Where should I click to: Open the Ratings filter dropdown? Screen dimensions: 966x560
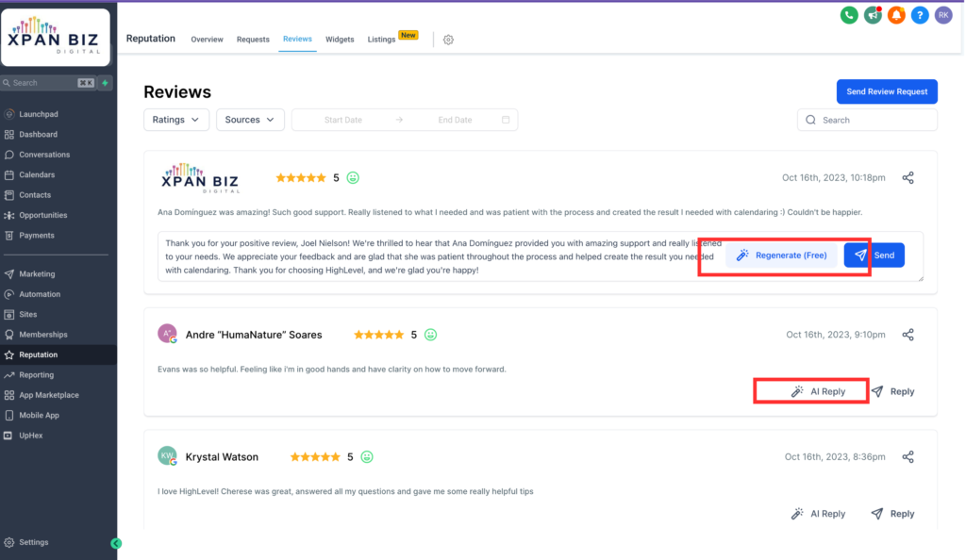[176, 120]
